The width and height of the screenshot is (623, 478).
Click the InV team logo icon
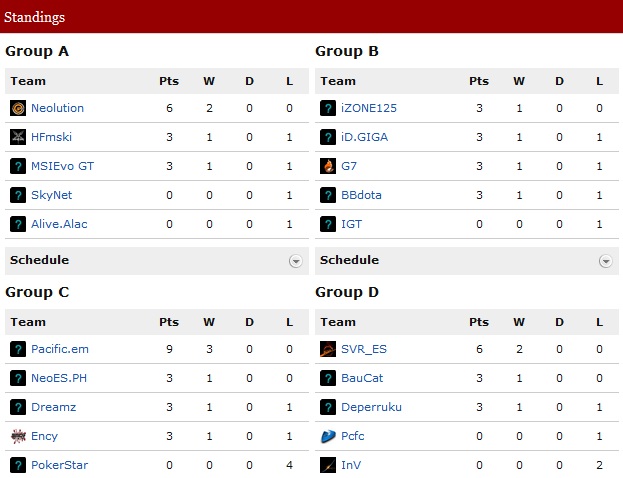pos(328,465)
